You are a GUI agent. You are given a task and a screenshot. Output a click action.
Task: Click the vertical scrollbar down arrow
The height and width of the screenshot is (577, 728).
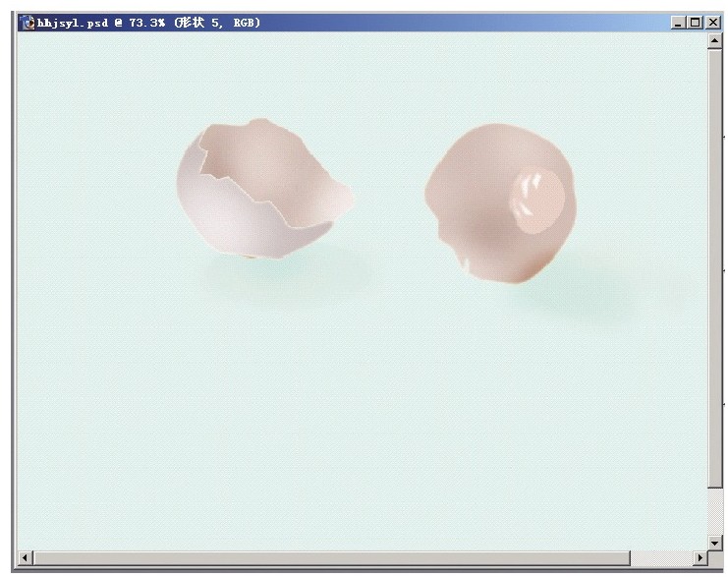tap(714, 543)
